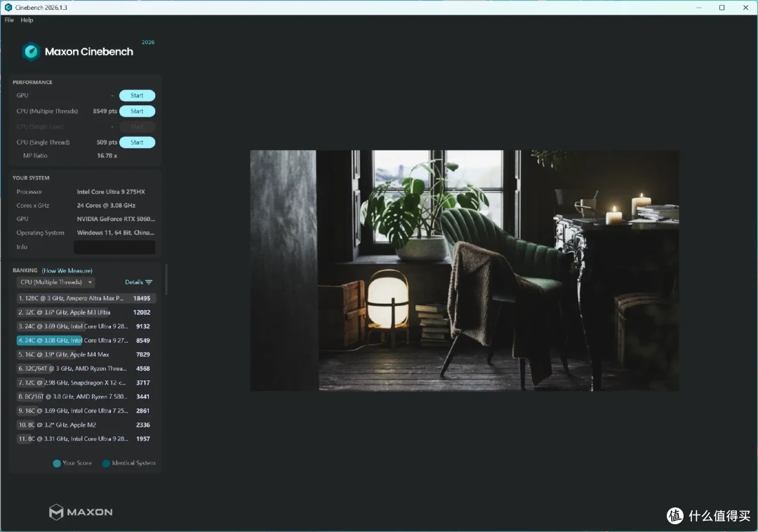Click the Identical System legend entry
Viewport: 758px width, 532px height.
[x=129, y=463]
